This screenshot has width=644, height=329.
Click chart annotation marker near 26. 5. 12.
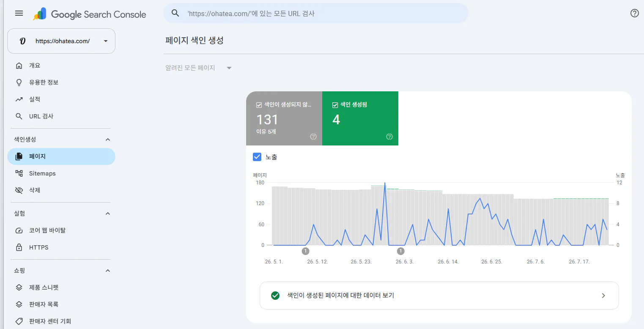[x=306, y=251]
